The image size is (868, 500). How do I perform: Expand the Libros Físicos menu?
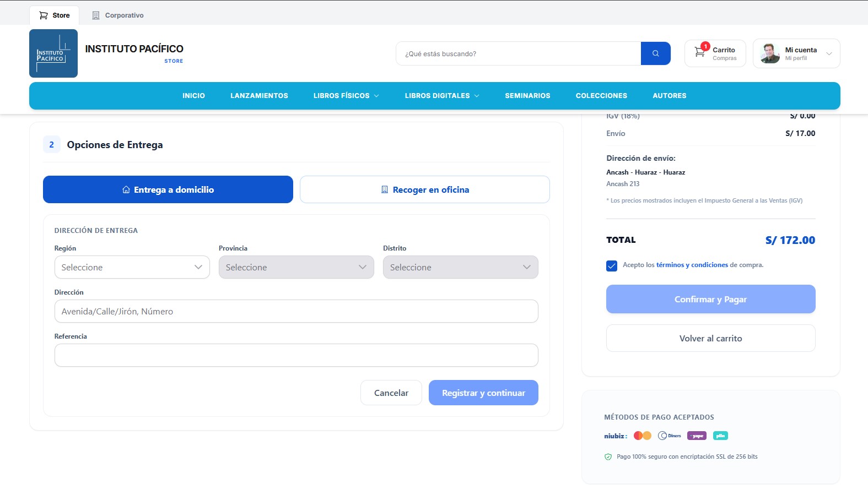pyautogui.click(x=346, y=96)
